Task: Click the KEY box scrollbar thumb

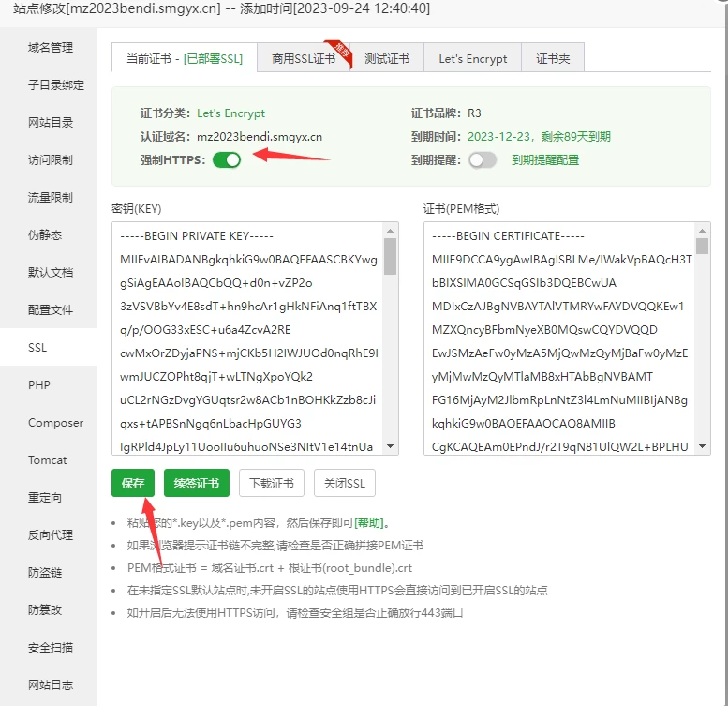Action: click(x=390, y=256)
